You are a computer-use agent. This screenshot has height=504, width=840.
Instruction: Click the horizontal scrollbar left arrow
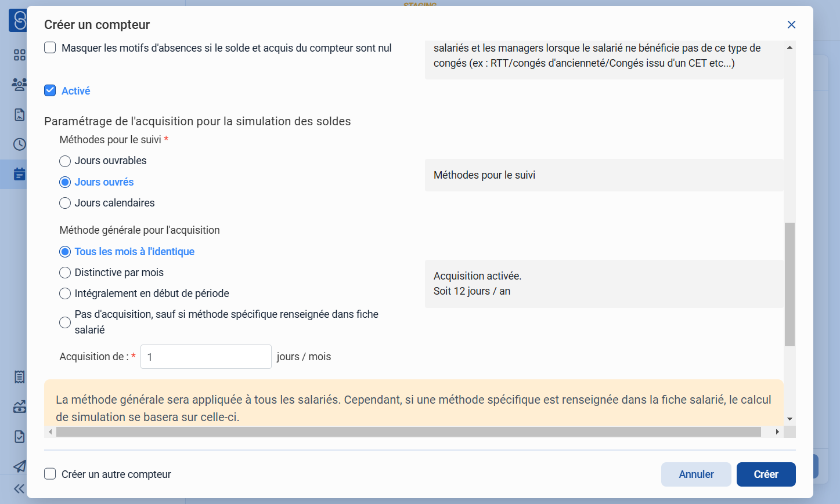pos(50,432)
